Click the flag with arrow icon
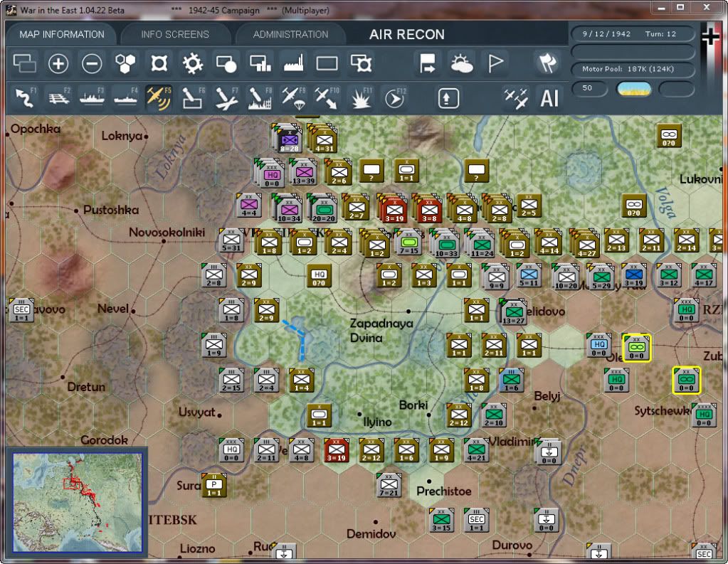Viewport: 728px width, 564px height. point(427,63)
